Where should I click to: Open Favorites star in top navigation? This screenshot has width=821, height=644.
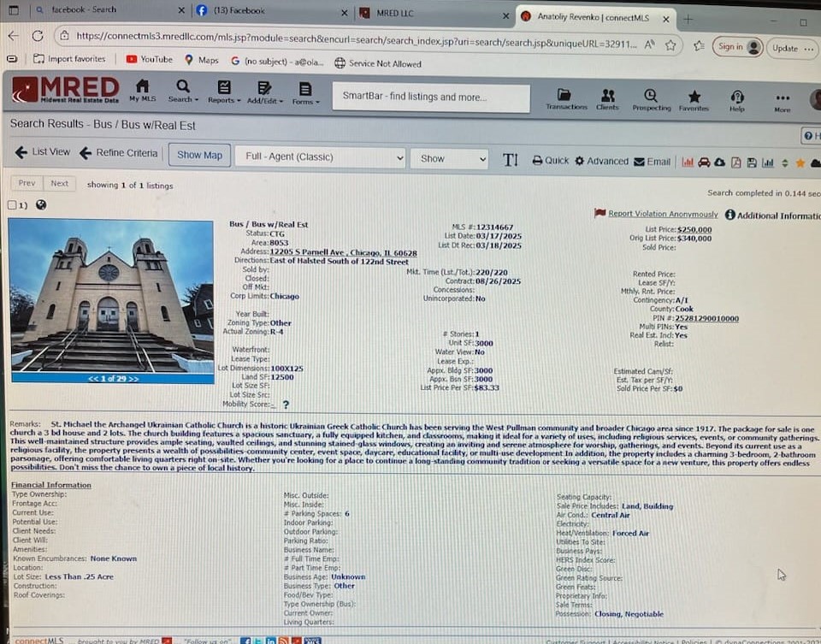click(694, 97)
